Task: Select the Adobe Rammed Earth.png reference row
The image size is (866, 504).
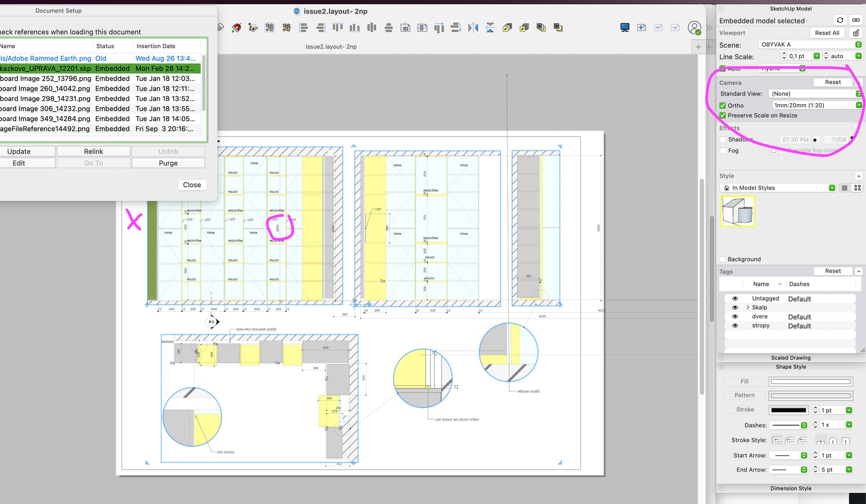Action: [99, 58]
